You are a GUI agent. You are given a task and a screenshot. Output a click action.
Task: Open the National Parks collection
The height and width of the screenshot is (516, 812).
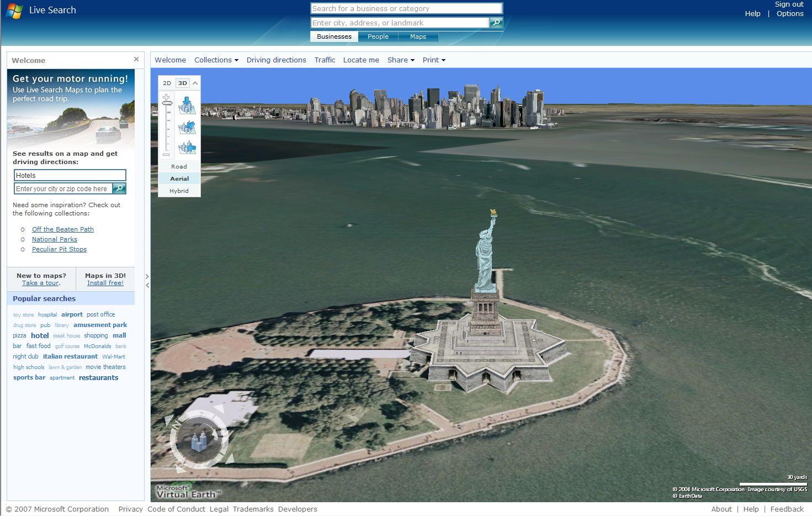pos(55,239)
